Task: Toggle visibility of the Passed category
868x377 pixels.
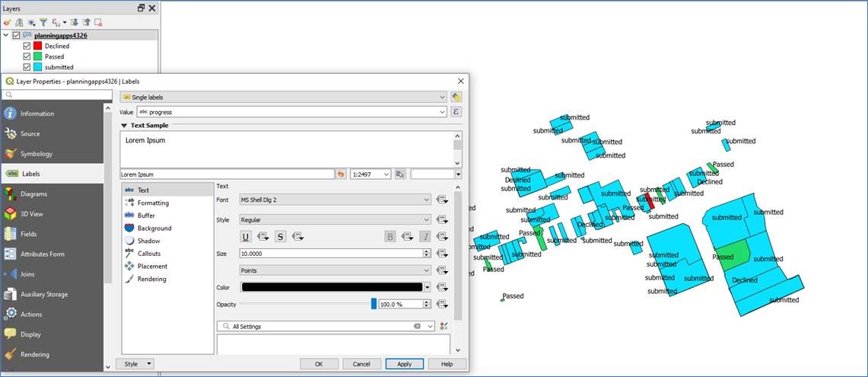Action: [x=27, y=56]
